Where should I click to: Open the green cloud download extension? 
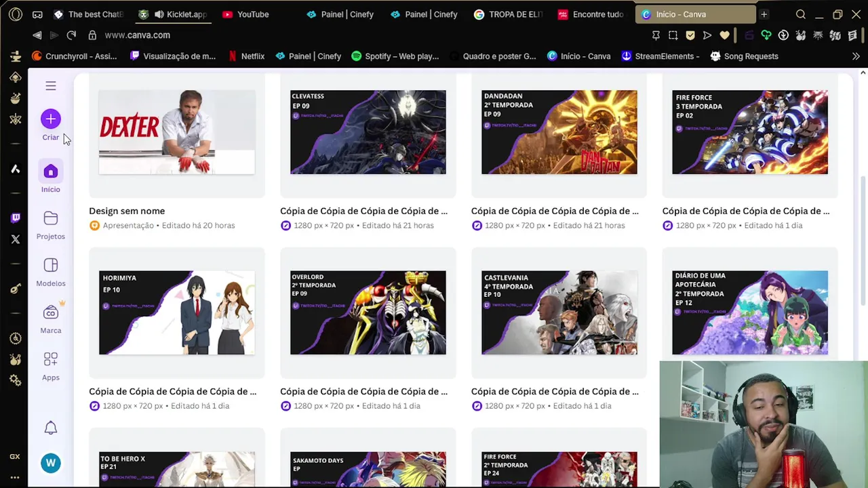(x=766, y=35)
